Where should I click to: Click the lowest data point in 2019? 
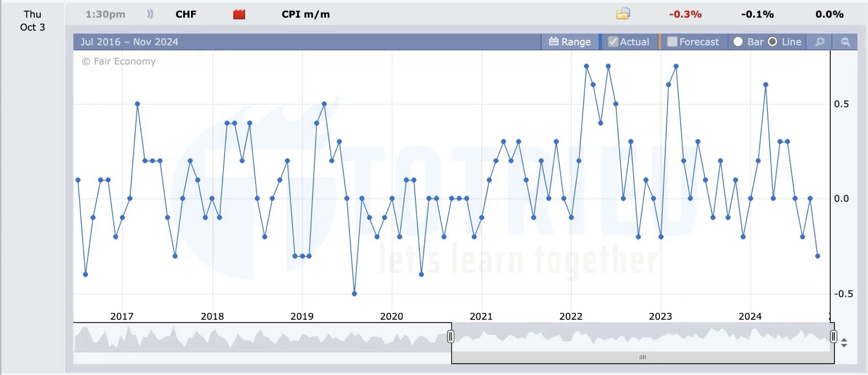tap(354, 294)
